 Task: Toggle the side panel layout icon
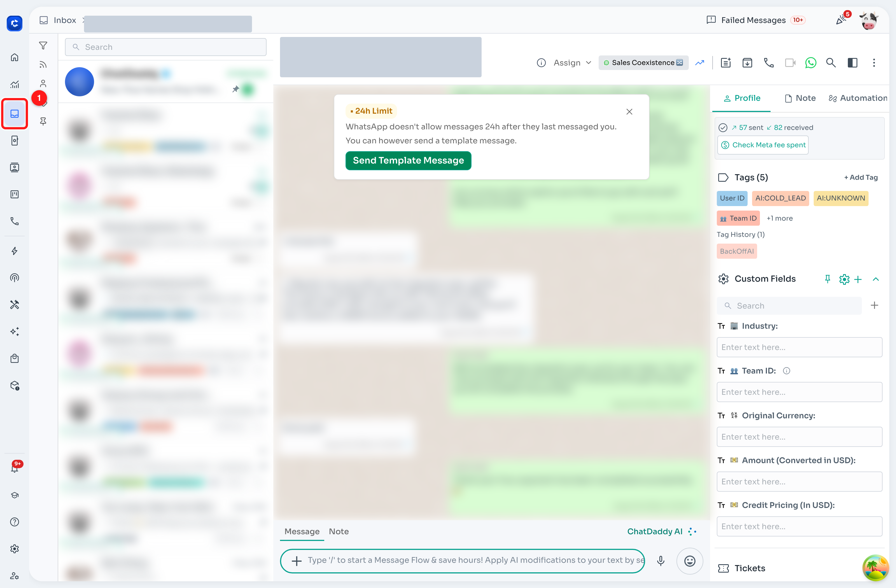(852, 63)
